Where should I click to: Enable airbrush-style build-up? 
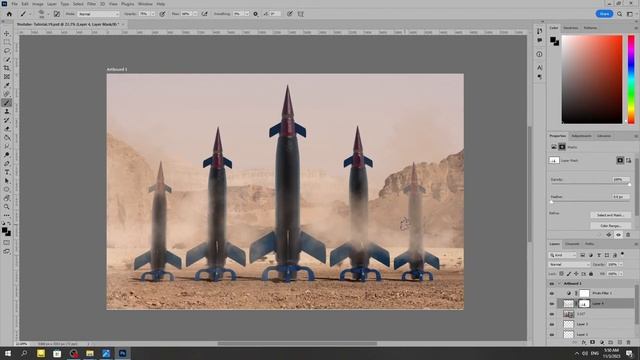click(204, 14)
